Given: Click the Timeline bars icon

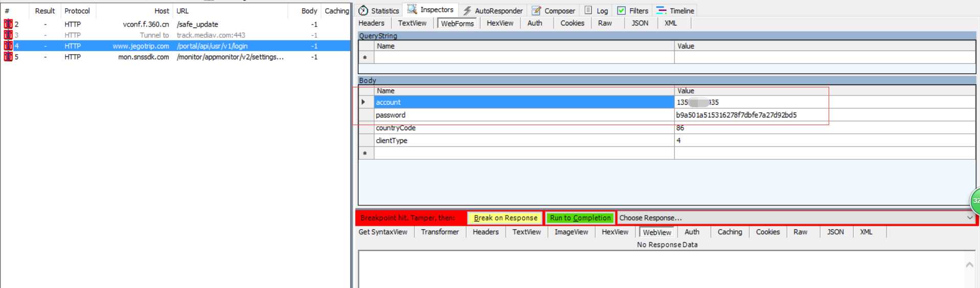Looking at the screenshot, I should coord(662,11).
